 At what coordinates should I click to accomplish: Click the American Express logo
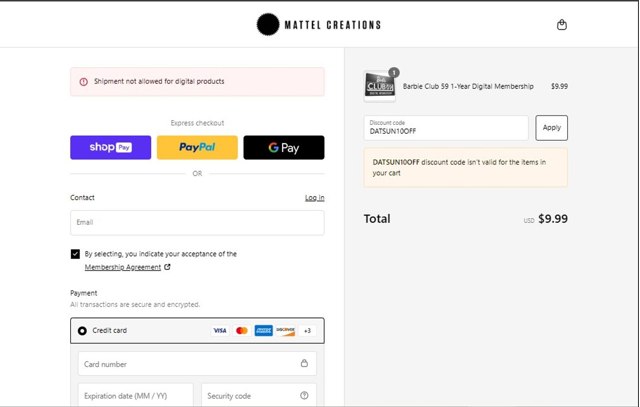(264, 330)
